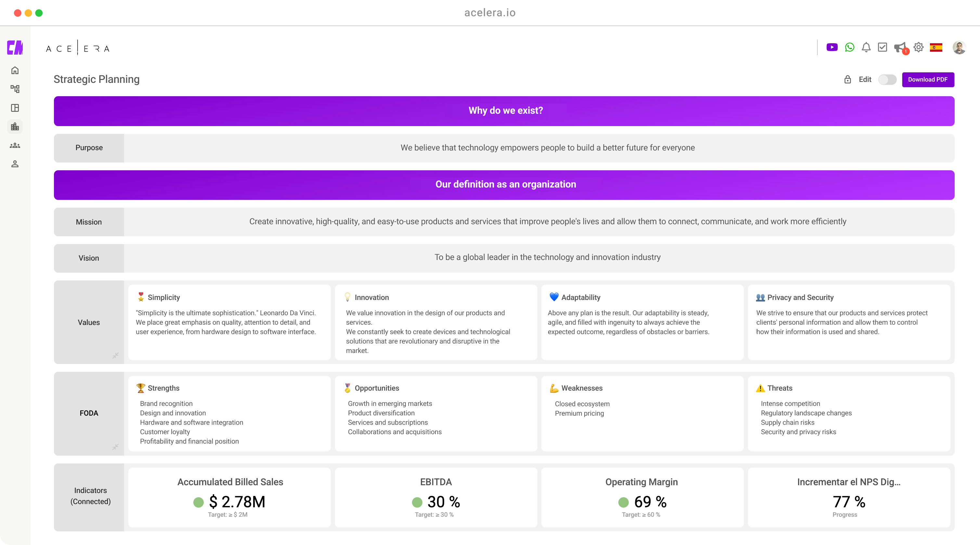The width and height of the screenshot is (980, 545).
Task: Collapse the FODA section
Action: (x=115, y=447)
